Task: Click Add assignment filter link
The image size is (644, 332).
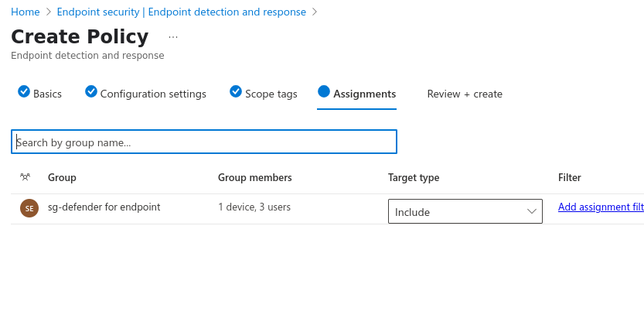Action: tap(600, 207)
